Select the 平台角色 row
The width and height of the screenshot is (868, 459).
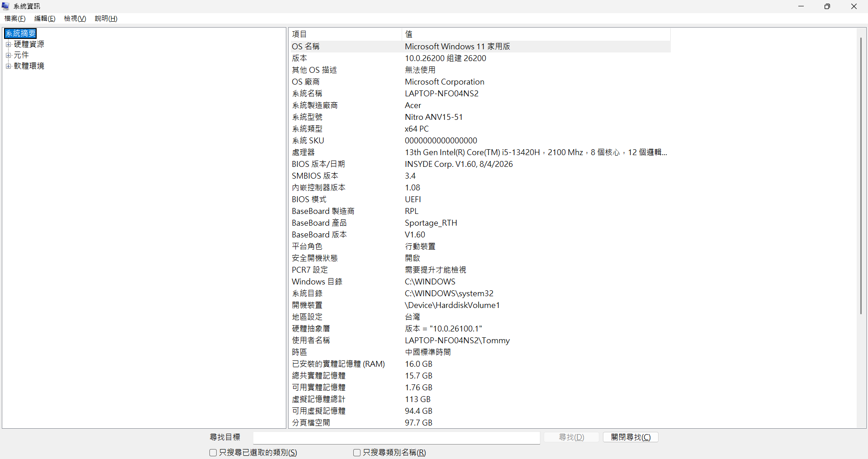pyautogui.click(x=479, y=246)
